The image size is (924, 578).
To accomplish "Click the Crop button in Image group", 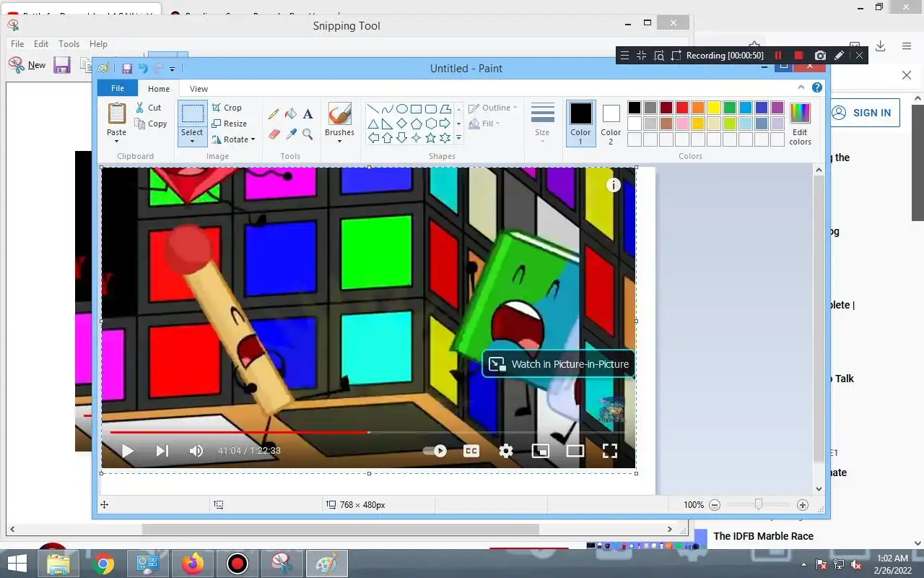I will click(x=227, y=108).
